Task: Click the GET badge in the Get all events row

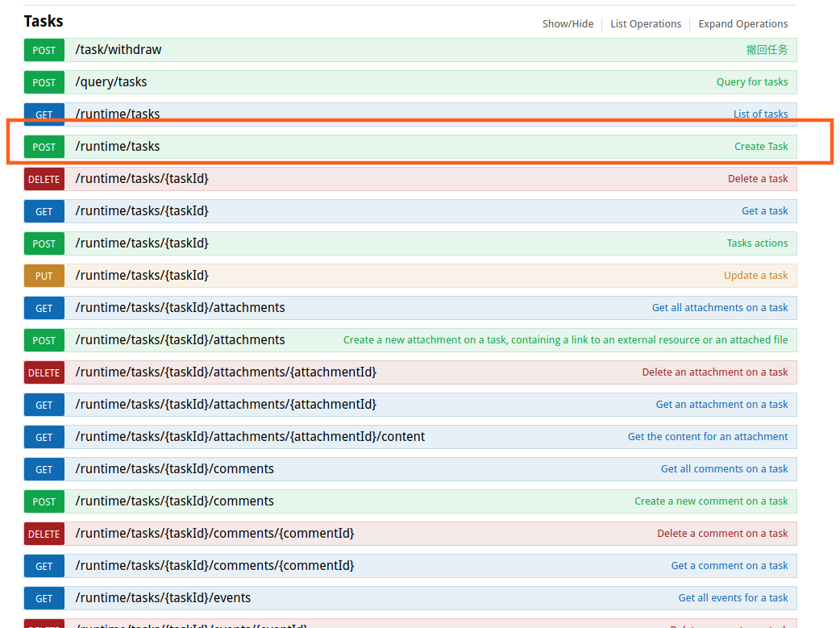Action: pyautogui.click(x=44, y=598)
